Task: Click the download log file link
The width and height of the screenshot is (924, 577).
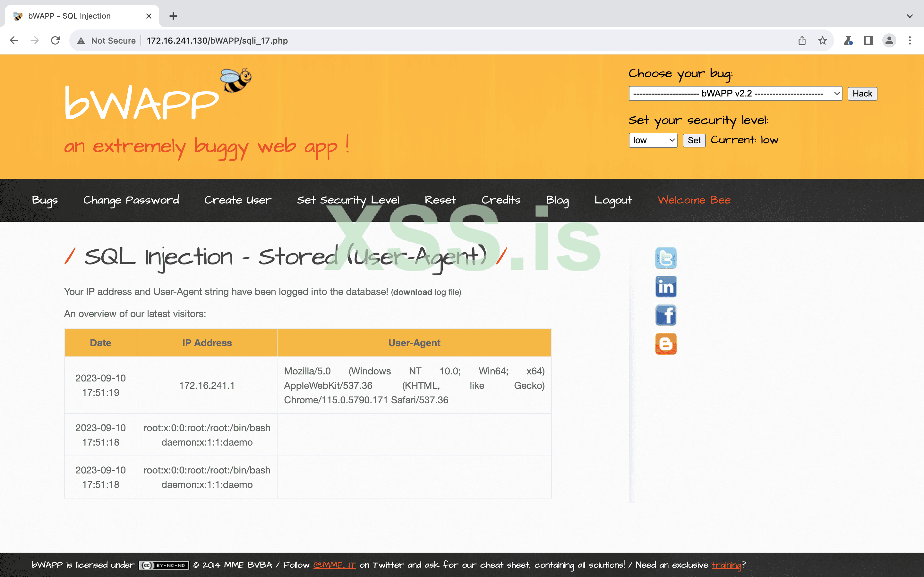Action: (413, 292)
